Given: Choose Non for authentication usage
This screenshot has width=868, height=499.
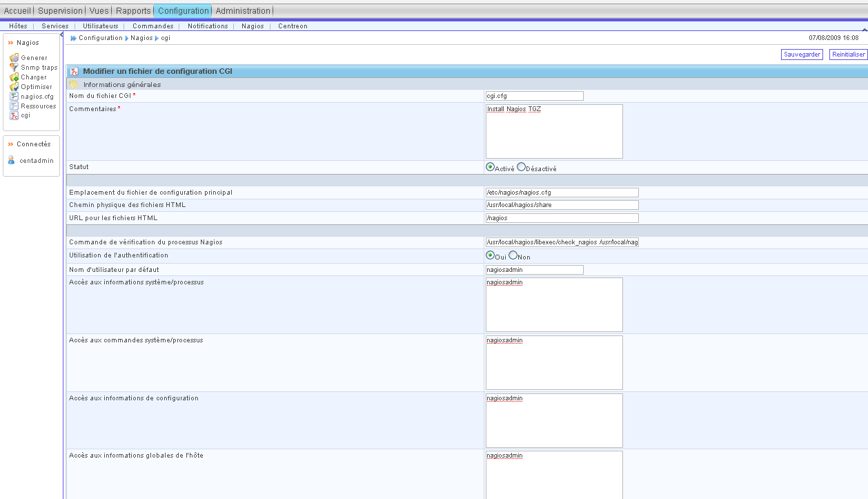Looking at the screenshot, I should (513, 255).
